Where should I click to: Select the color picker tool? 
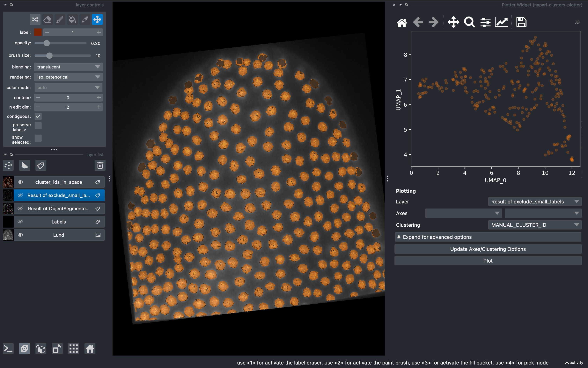[x=85, y=19]
